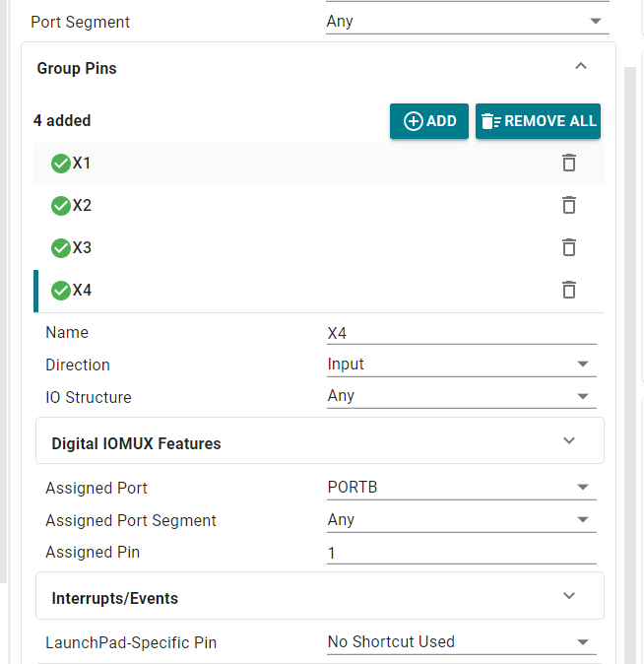Click the 'Port Segment' label
This screenshot has width=644, height=664.
pos(80,22)
